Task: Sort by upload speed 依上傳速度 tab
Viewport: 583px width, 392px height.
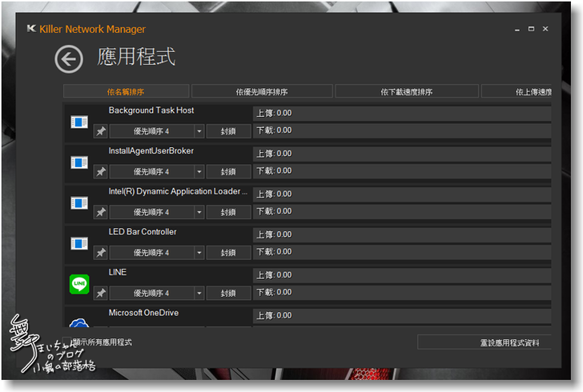Action: 517,91
